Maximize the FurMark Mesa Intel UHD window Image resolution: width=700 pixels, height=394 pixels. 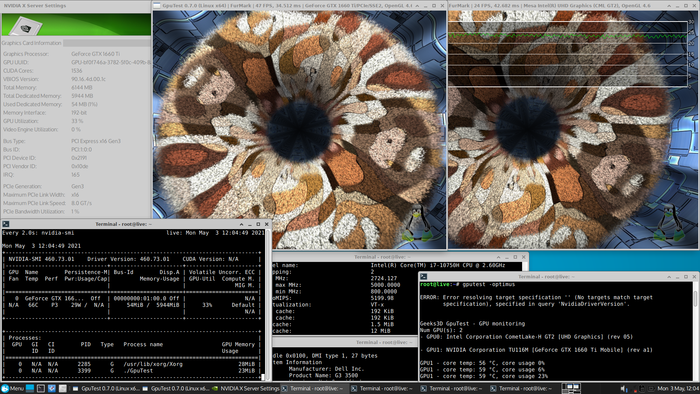(x=686, y=6)
